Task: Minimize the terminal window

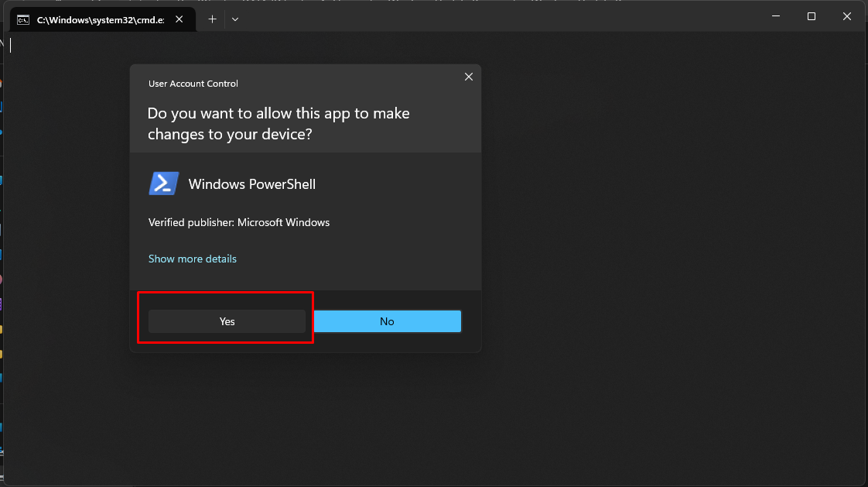Action: [x=776, y=16]
